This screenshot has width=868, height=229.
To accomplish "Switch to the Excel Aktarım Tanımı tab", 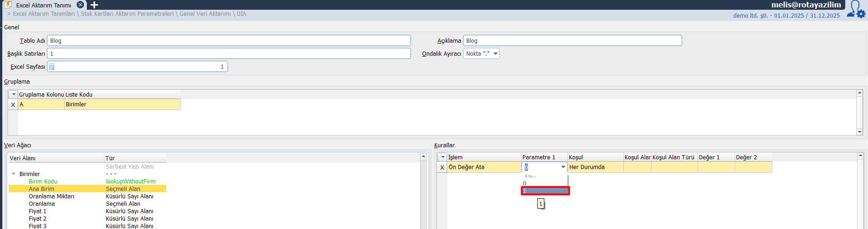I will coord(43,5).
